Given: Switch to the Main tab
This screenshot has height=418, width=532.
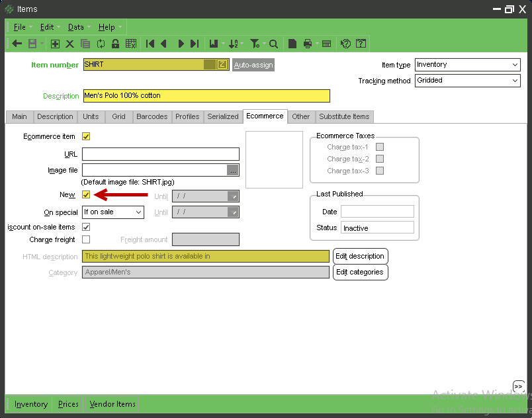Looking at the screenshot, I should 19,116.
